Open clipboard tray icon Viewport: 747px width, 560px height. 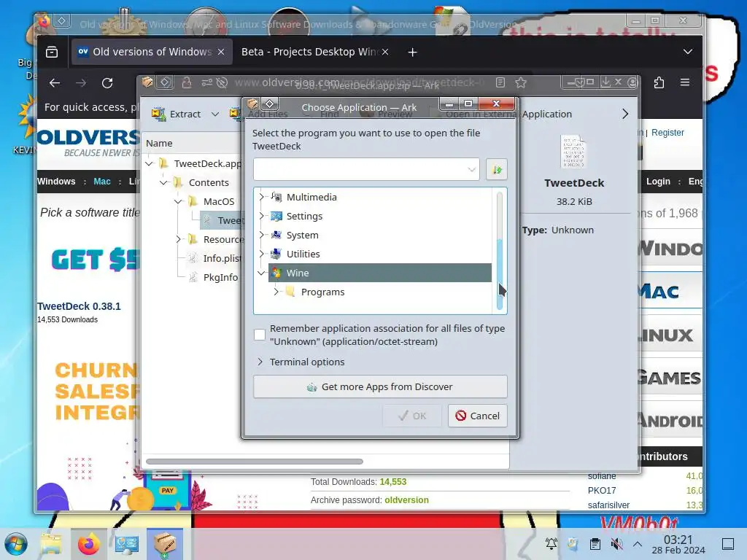(595, 544)
